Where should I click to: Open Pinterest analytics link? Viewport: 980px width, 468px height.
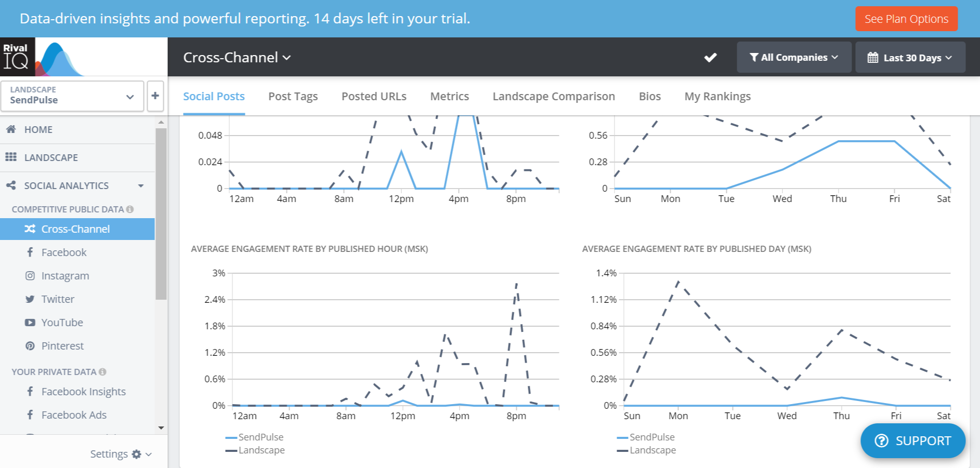(62, 346)
